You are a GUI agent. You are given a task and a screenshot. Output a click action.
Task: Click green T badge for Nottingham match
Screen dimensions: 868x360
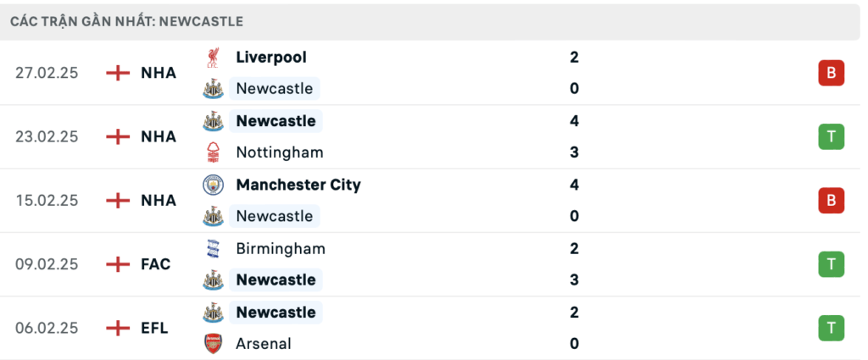831,136
